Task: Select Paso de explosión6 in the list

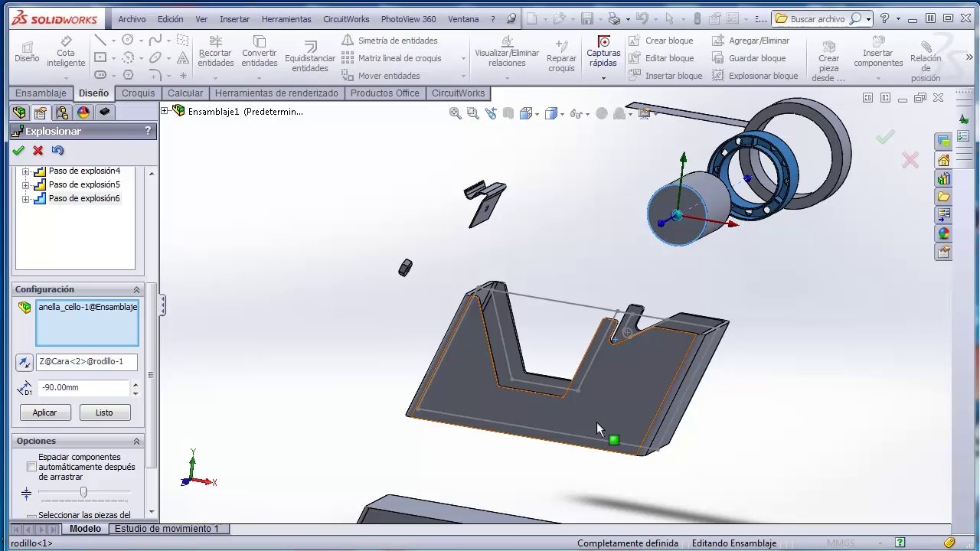Action: point(84,199)
